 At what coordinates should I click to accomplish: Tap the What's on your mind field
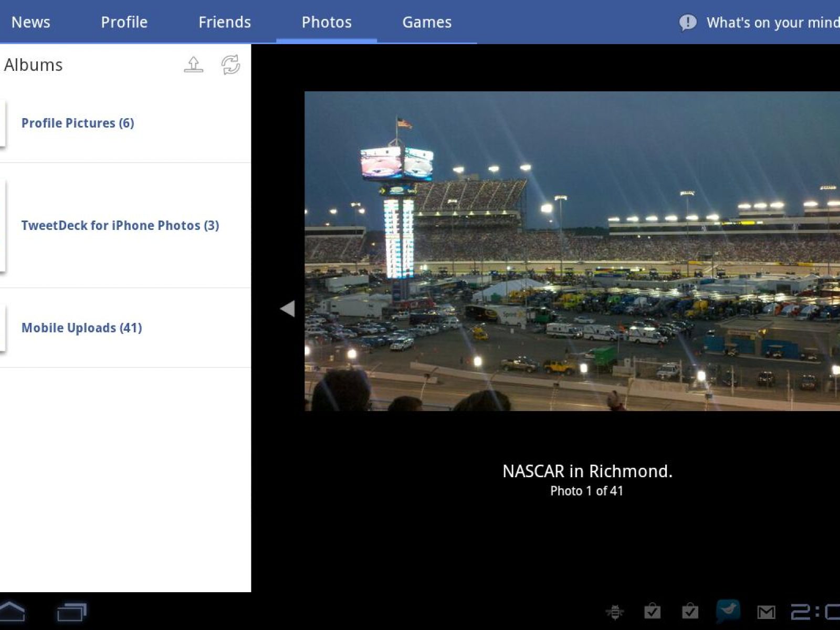coord(772,23)
